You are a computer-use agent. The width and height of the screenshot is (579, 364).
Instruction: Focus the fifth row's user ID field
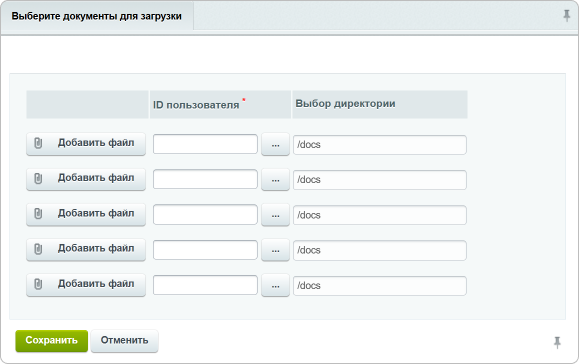click(x=205, y=285)
